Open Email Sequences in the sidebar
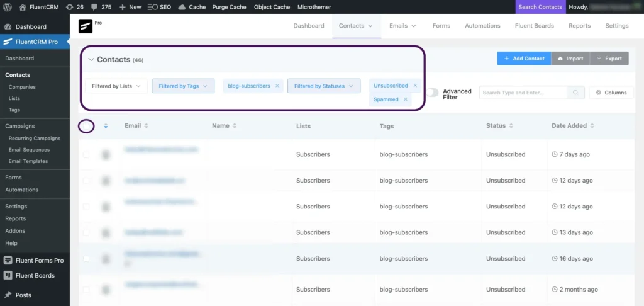 [x=29, y=150]
